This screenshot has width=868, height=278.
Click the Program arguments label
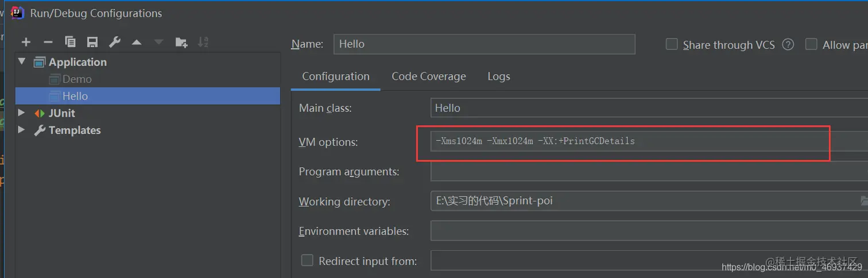[349, 172]
